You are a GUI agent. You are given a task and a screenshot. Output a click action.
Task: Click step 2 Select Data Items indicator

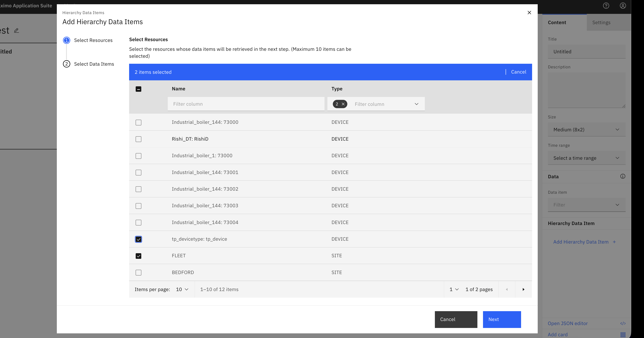(x=66, y=64)
